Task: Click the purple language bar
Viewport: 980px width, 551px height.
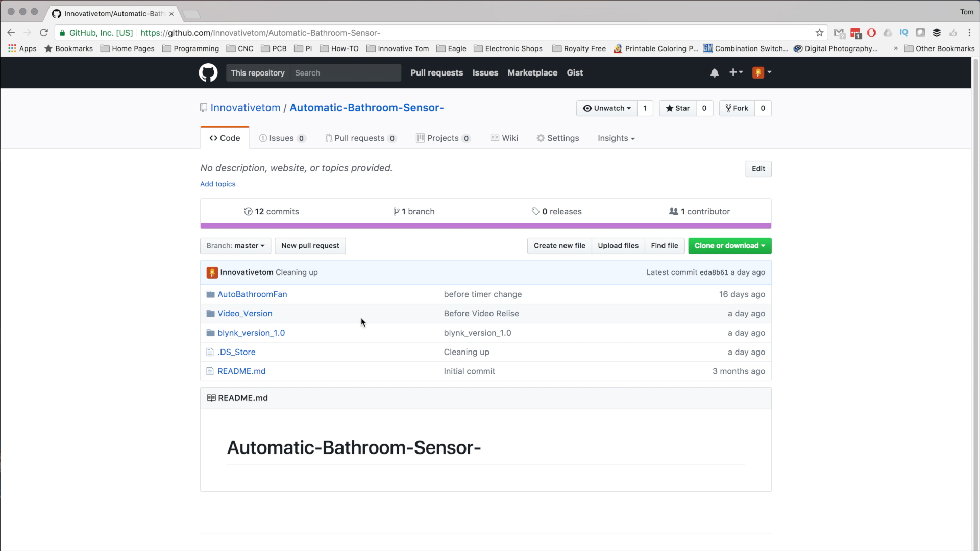Action: click(x=485, y=226)
